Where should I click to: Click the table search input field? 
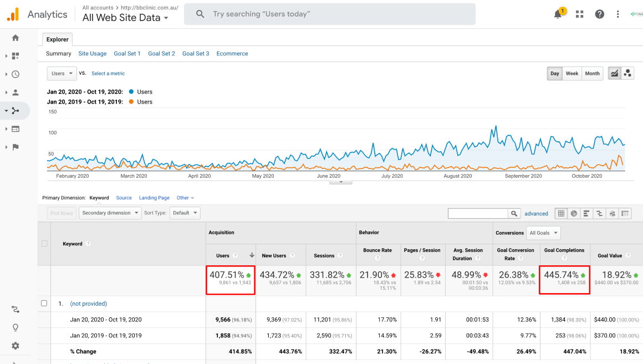pyautogui.click(x=478, y=213)
